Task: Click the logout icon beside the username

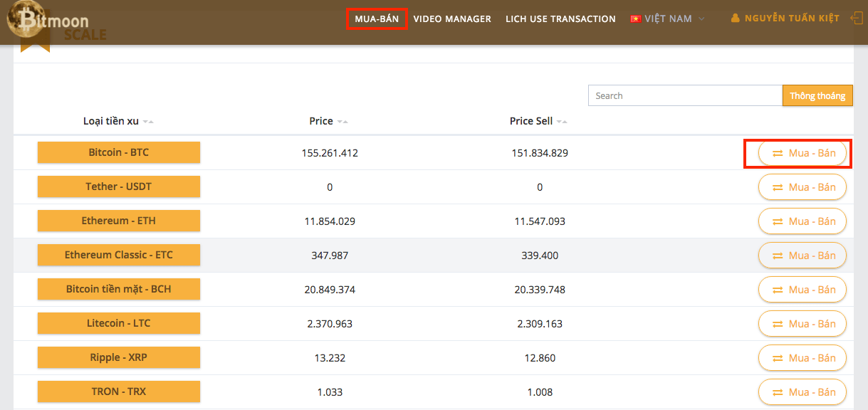Action: pos(857,19)
